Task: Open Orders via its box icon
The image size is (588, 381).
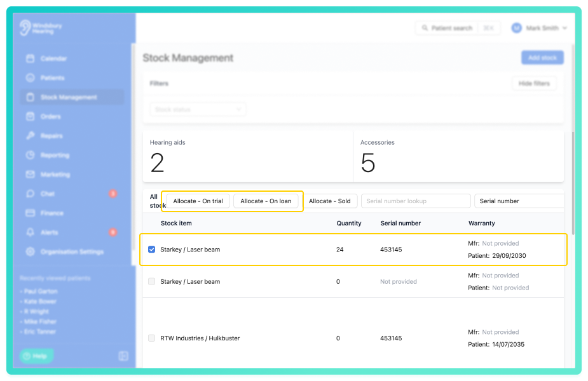Action: [31, 116]
